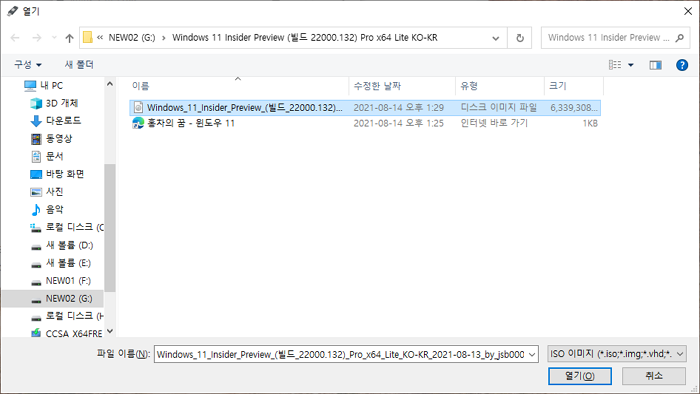
Task: Refresh the current folder view
Action: pyautogui.click(x=520, y=38)
